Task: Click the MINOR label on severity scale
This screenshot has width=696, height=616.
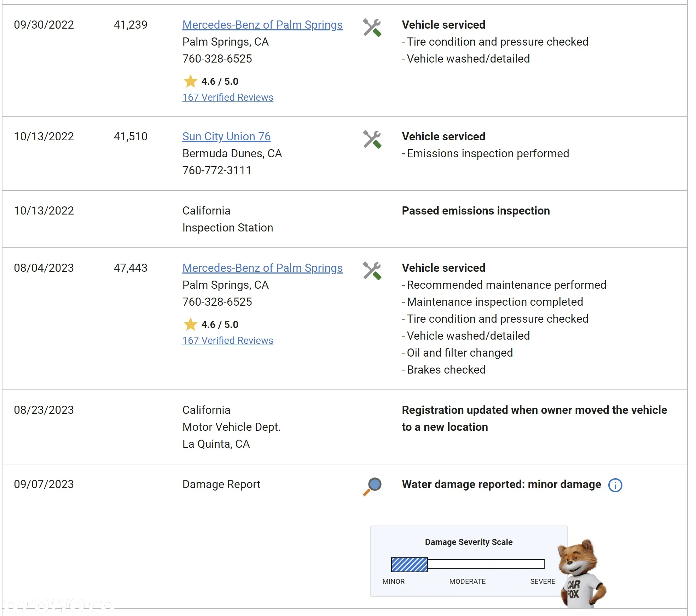Action: [x=393, y=581]
